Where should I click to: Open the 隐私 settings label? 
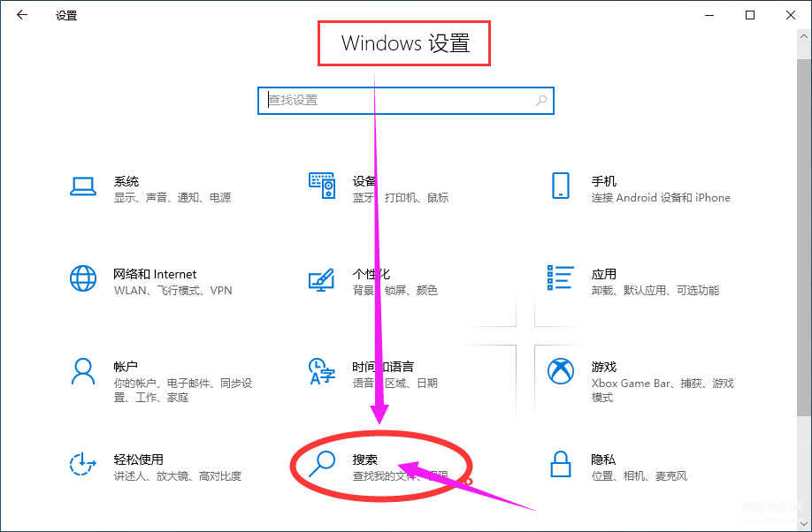603,459
